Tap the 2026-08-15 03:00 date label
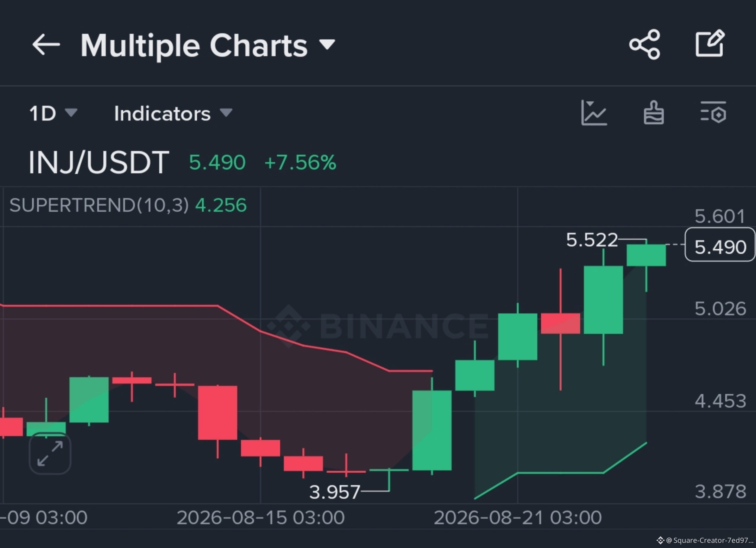Screen dimensions: 756x548 coord(261,518)
